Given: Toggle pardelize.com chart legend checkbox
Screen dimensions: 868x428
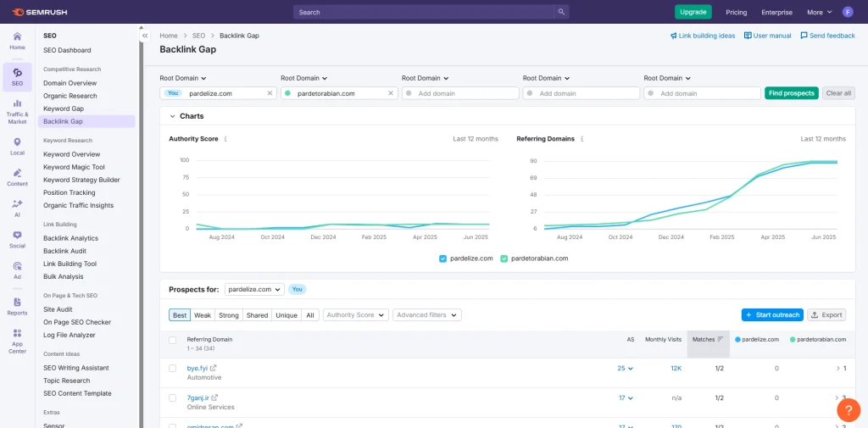Looking at the screenshot, I should point(442,258).
